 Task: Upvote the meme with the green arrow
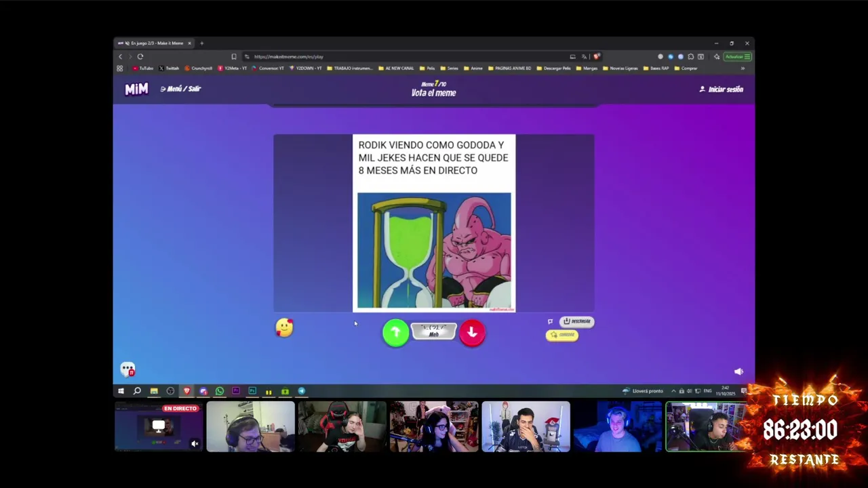pos(395,332)
